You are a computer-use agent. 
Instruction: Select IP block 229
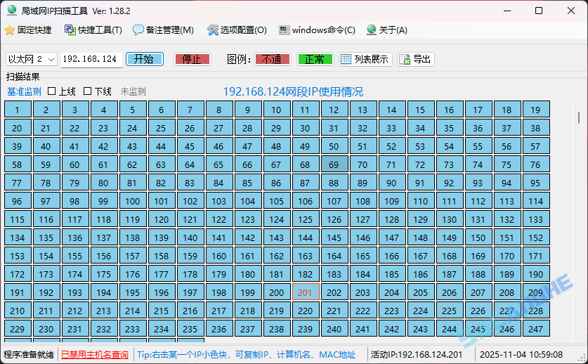[18, 329]
